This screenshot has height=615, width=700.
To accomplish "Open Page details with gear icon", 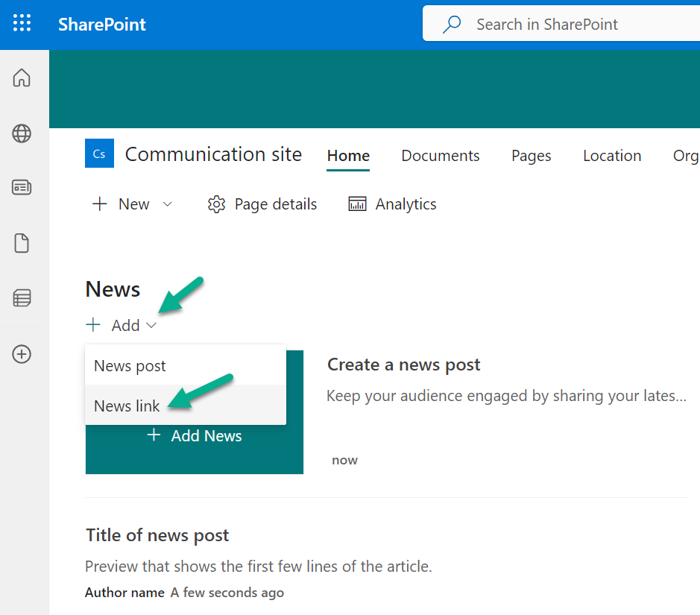I will tap(262, 204).
